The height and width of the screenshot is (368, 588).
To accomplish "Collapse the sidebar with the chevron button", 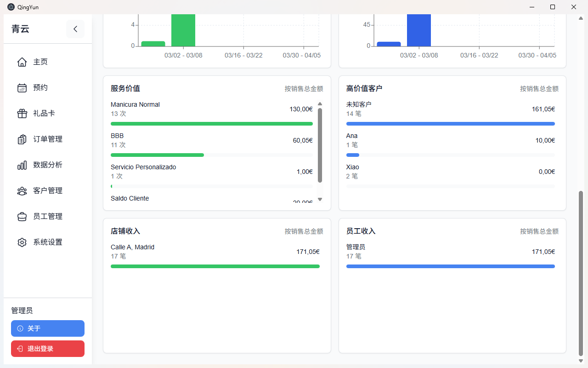I will click(75, 29).
